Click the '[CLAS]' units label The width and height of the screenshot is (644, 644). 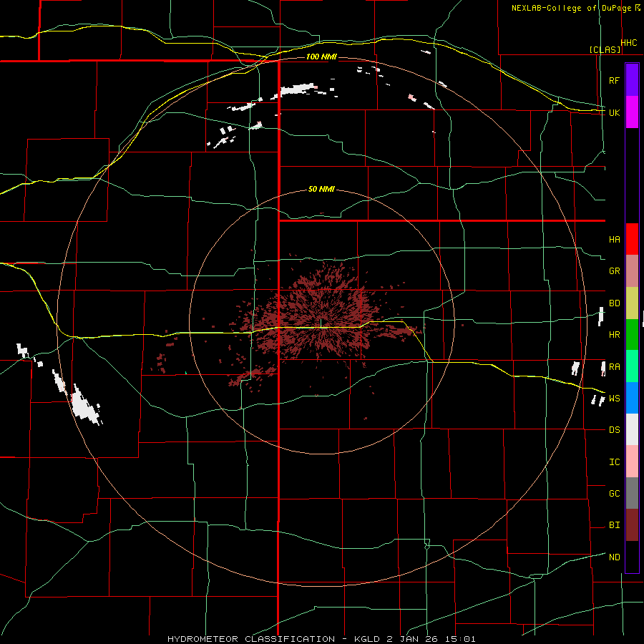click(x=605, y=49)
